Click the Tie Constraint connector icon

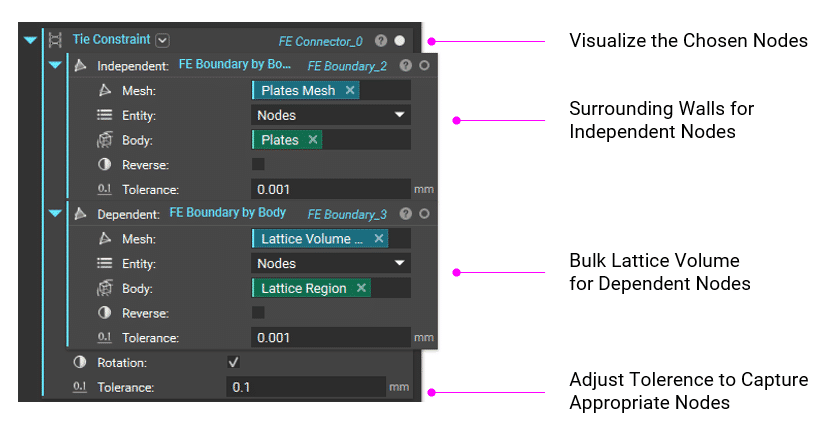(55, 40)
